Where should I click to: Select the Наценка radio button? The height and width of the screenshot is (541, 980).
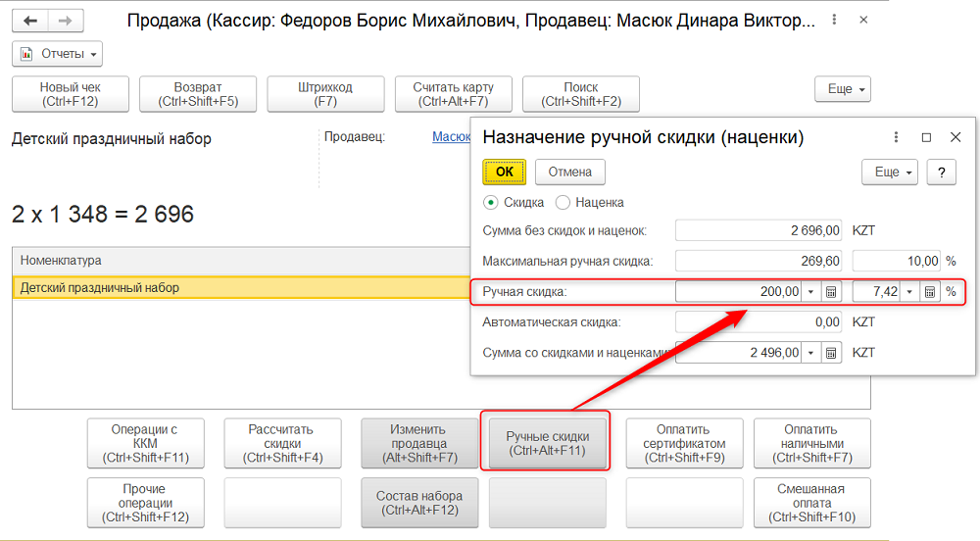[x=563, y=202]
